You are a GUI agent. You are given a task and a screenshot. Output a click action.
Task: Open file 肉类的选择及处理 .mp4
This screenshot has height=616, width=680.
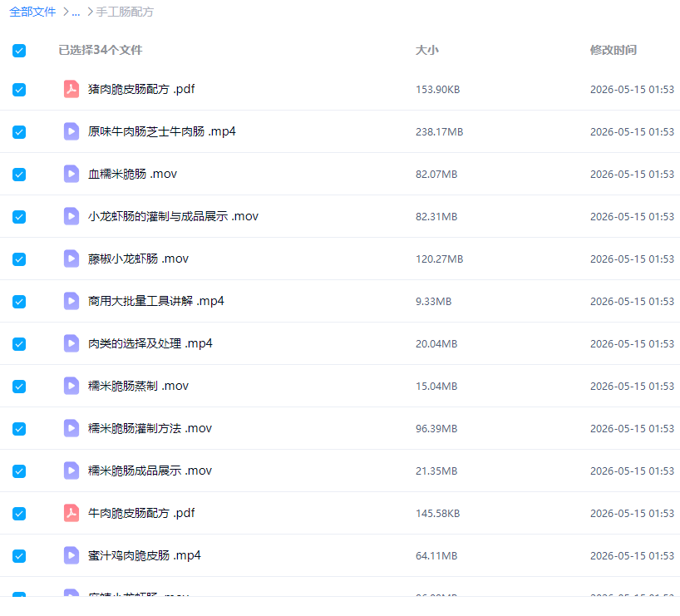pyautogui.click(x=150, y=343)
